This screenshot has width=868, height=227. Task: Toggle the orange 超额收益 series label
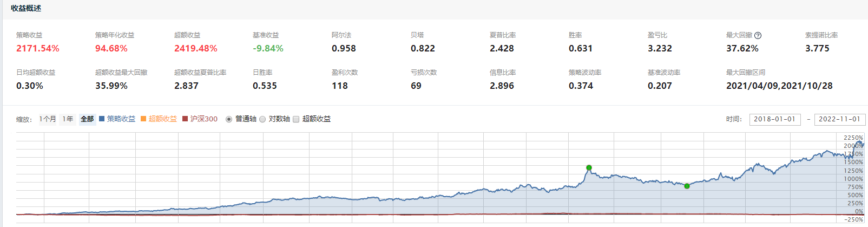(x=163, y=119)
